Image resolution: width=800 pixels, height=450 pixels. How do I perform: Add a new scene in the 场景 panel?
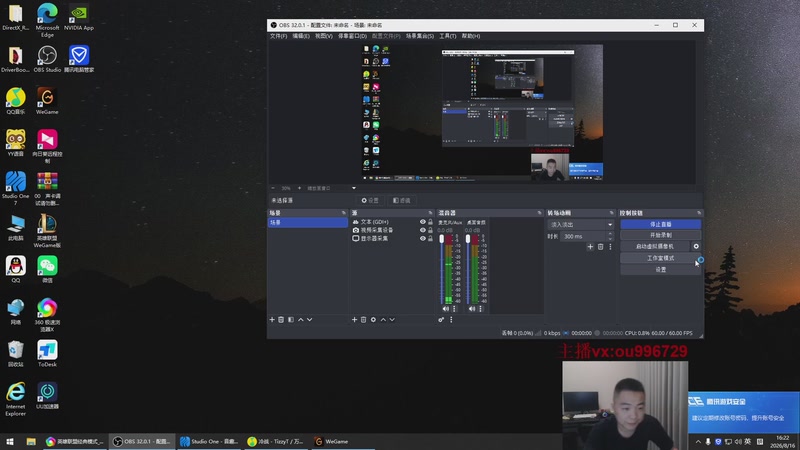click(x=272, y=319)
